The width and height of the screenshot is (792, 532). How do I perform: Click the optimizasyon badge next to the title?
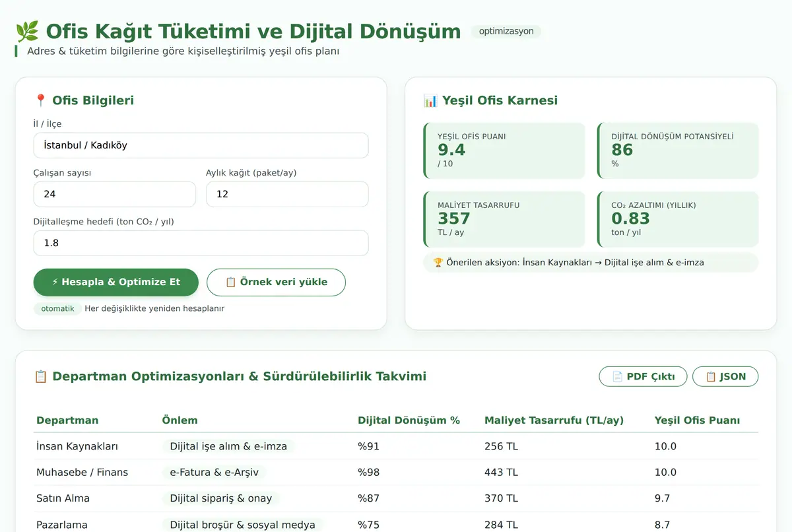tap(506, 31)
